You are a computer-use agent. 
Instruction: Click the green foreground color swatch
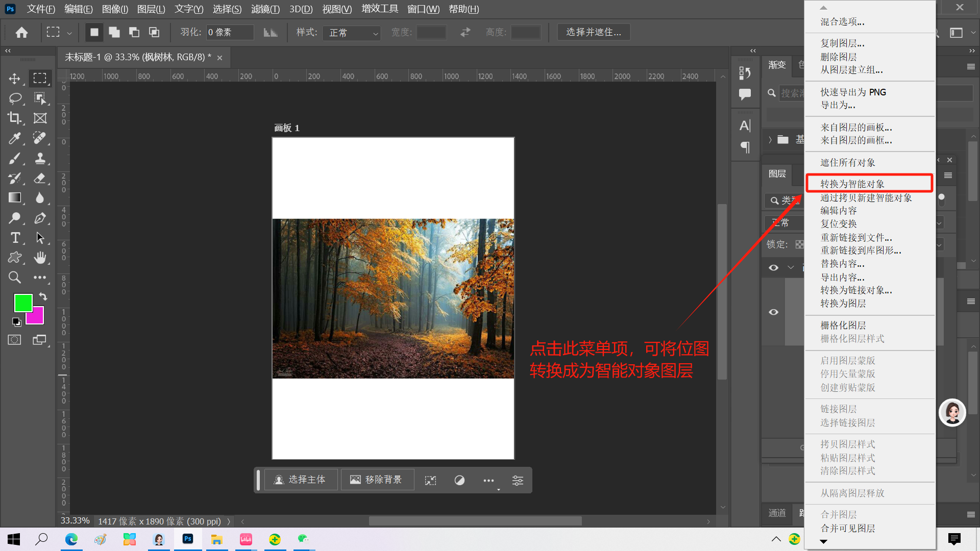(x=22, y=302)
